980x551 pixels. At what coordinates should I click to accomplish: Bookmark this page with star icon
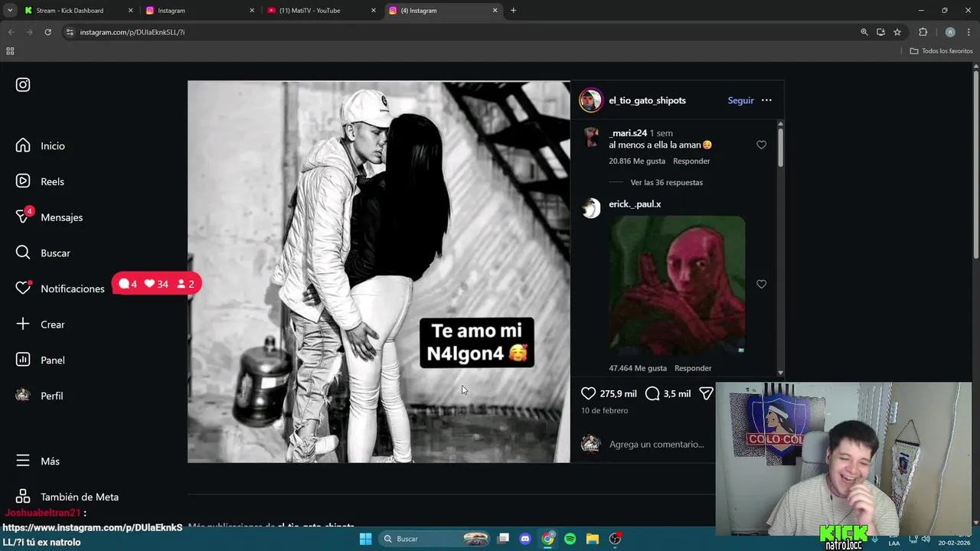point(897,32)
